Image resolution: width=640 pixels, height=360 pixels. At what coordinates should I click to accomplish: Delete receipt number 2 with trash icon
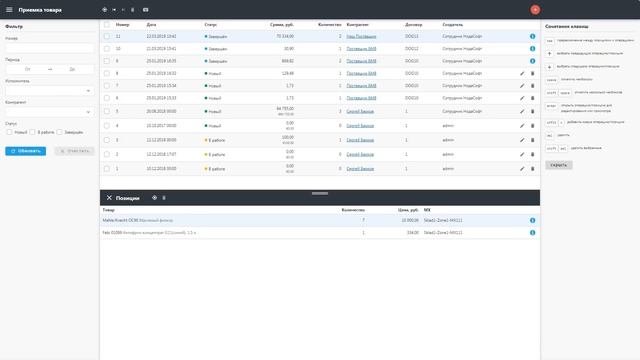point(532,154)
